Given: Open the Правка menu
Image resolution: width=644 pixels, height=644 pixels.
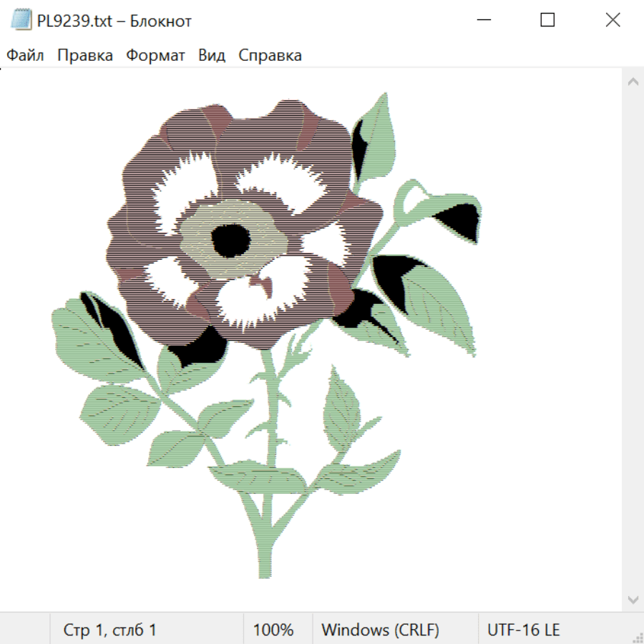Looking at the screenshot, I should (85, 56).
